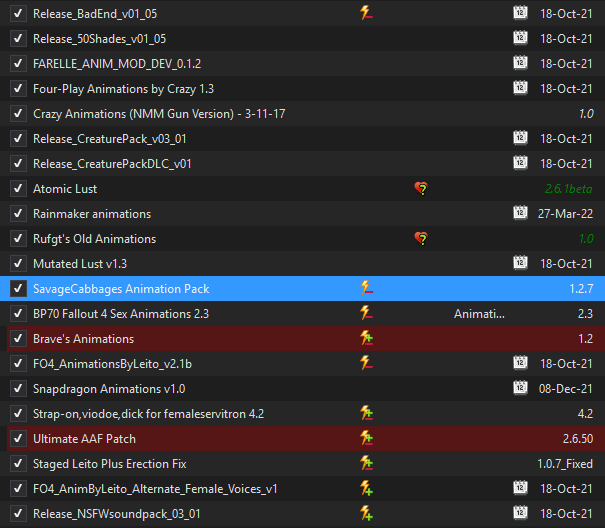
Task: Click the conflict icon on the Release_NSFWsoundpack_03_01 row
Action: click(366, 513)
